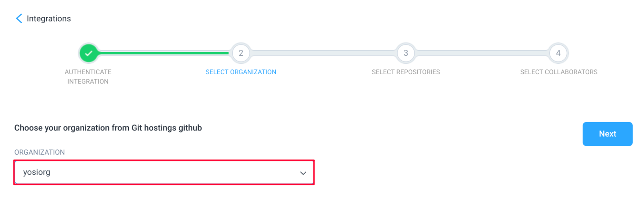Jump to the step 4 circle
The width and height of the screenshot is (644, 206).
[558, 53]
